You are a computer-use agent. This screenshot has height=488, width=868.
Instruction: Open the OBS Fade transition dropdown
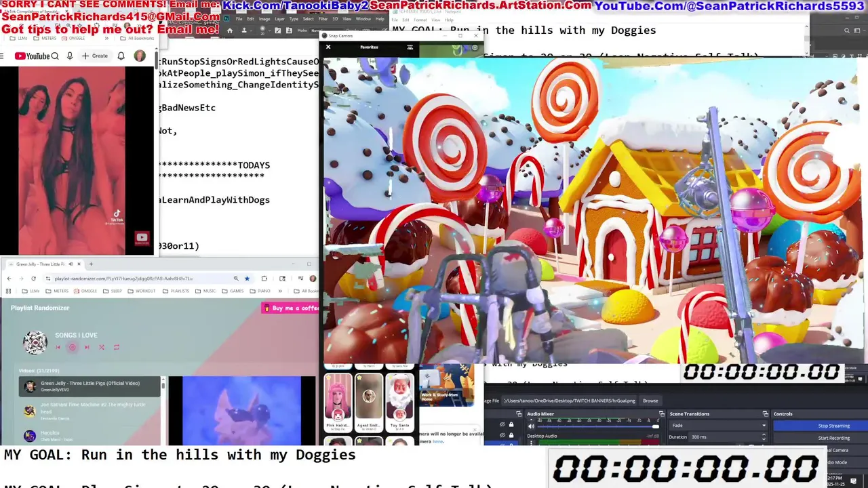point(718,426)
